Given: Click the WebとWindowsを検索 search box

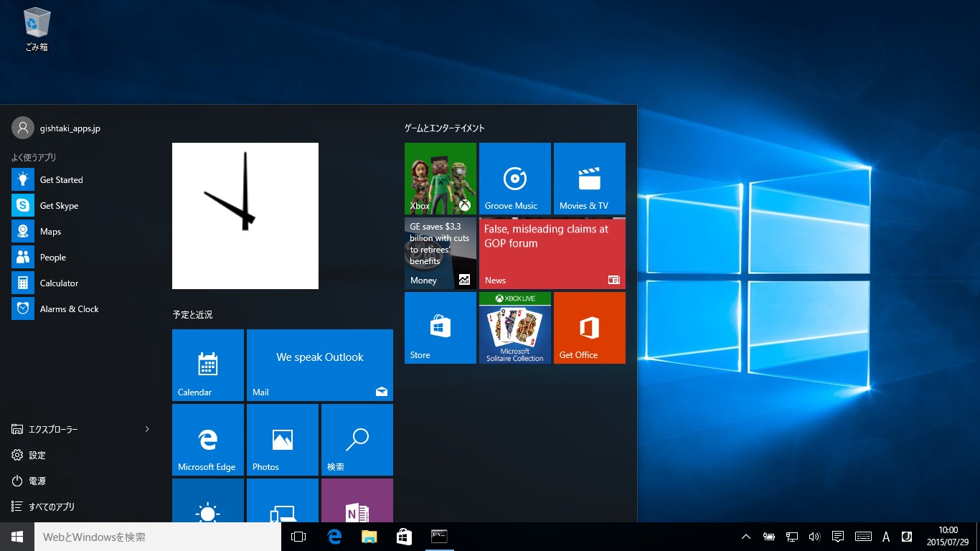Looking at the screenshot, I should tap(158, 537).
